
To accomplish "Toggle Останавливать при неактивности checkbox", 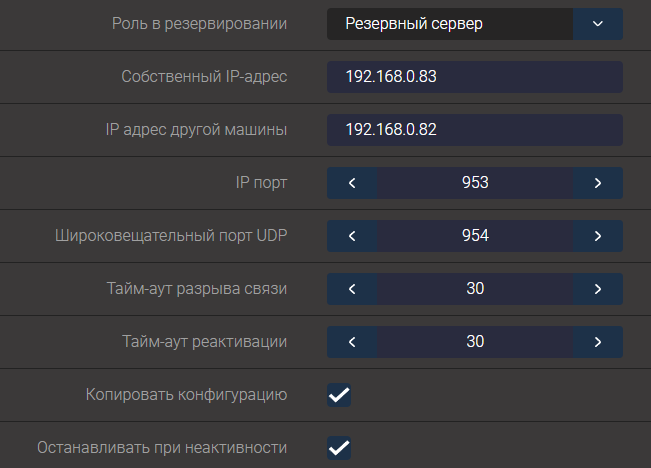I will tap(339, 447).
